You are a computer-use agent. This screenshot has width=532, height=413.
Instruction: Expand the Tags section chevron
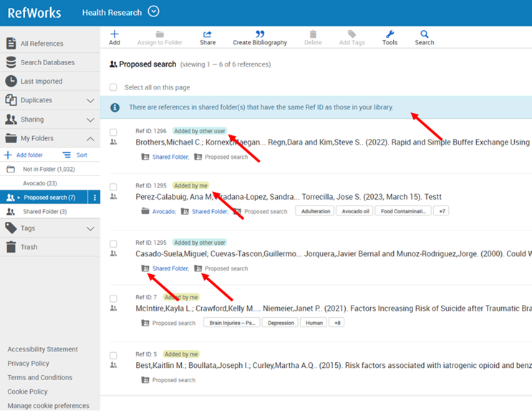tap(90, 229)
